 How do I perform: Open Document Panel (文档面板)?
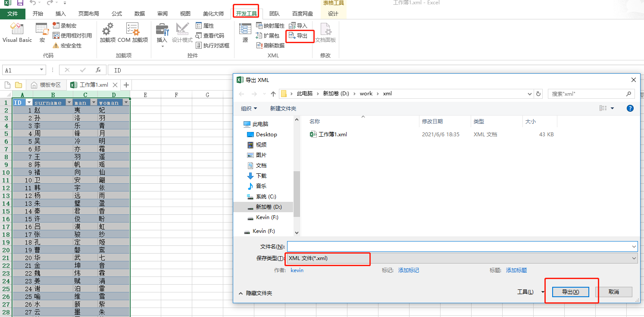tap(325, 33)
